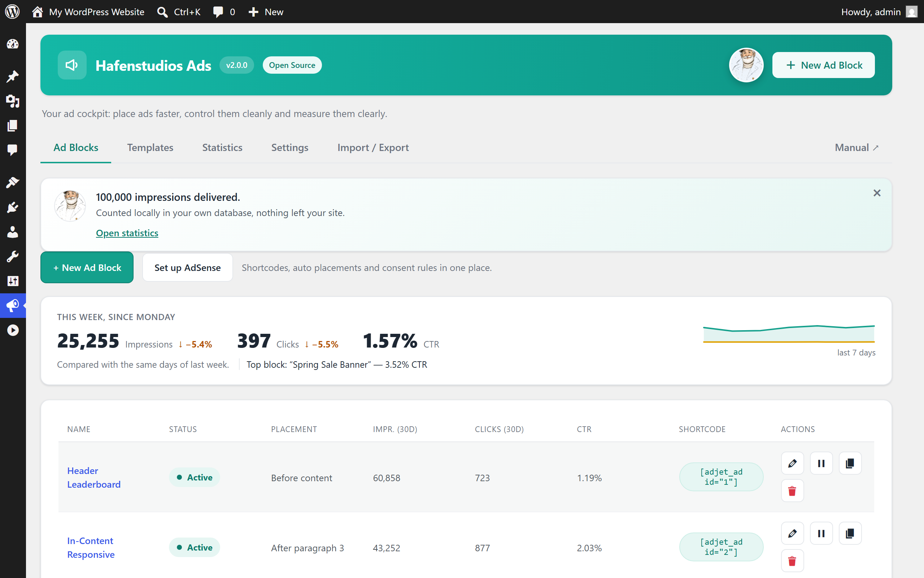This screenshot has height=578, width=924.
Task: Click the last 7 days sparkline chart
Action: (789, 334)
